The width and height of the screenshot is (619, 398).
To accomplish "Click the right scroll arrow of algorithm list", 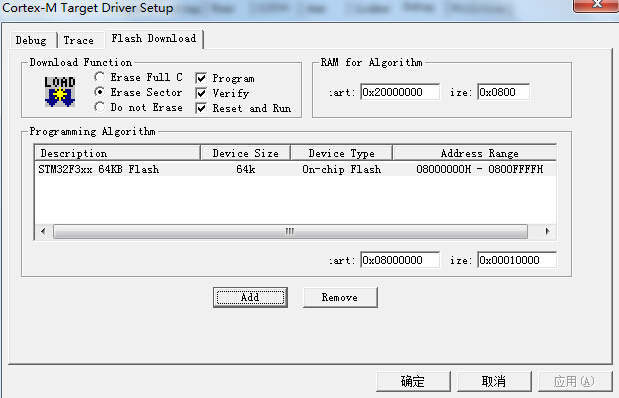I will [x=548, y=231].
